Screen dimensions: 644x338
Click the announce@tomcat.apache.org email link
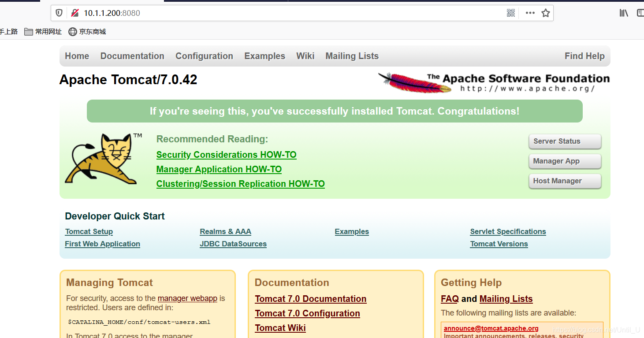(x=491, y=328)
